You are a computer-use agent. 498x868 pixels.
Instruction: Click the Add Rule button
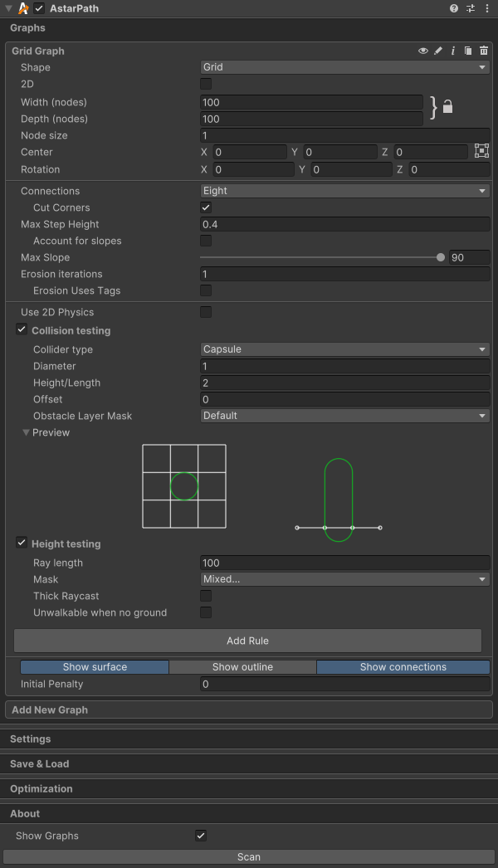point(247,641)
